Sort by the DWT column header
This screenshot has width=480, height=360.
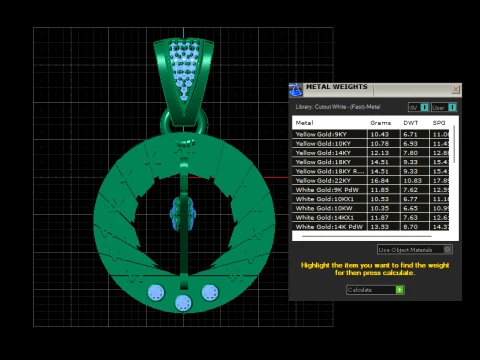[x=411, y=123]
